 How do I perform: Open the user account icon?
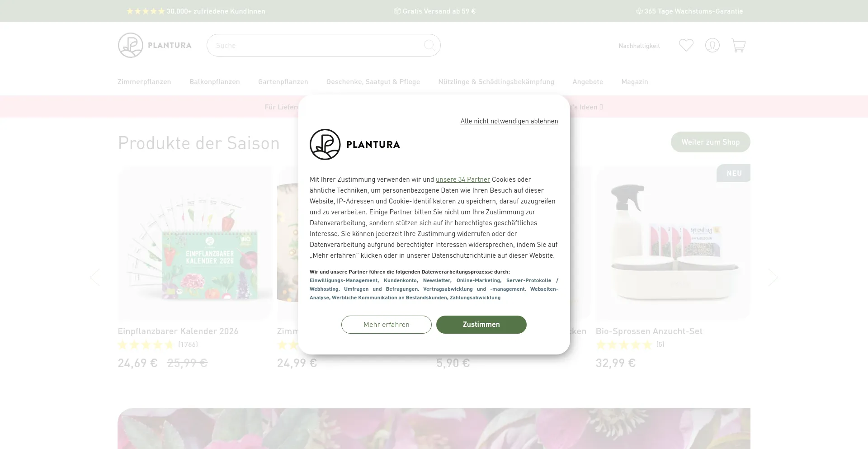(712, 45)
